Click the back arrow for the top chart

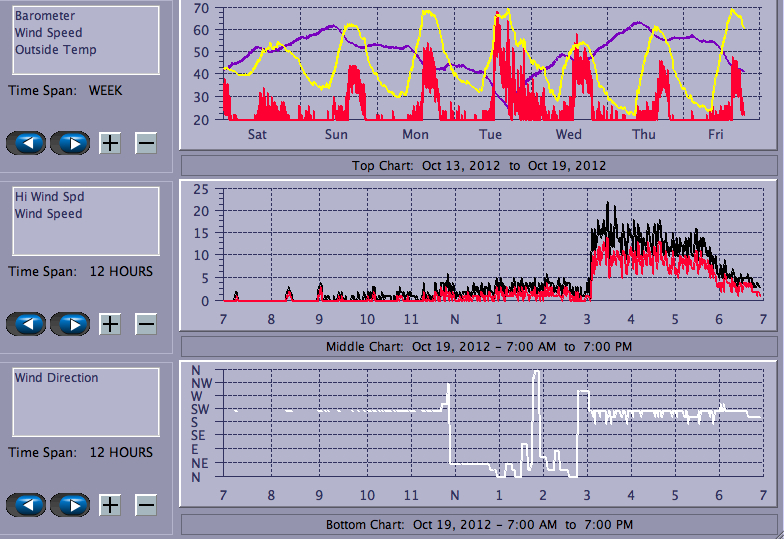[26, 143]
